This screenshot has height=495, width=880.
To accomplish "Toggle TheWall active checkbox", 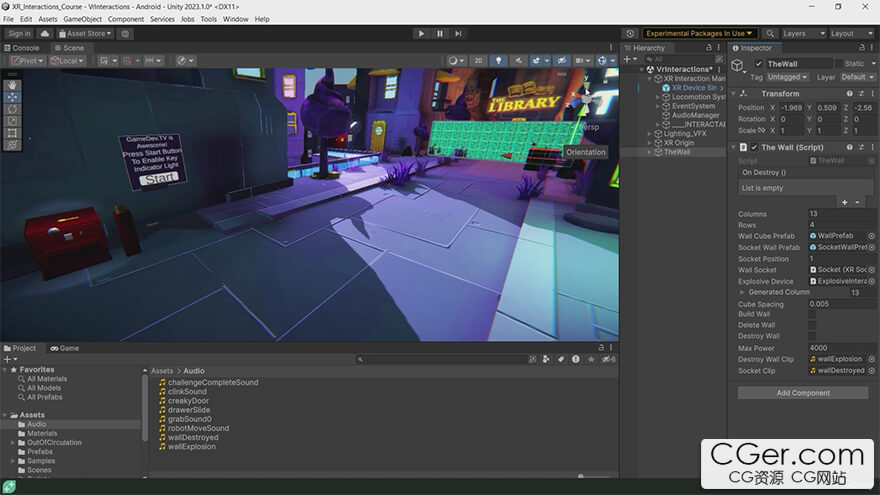I will (758, 64).
